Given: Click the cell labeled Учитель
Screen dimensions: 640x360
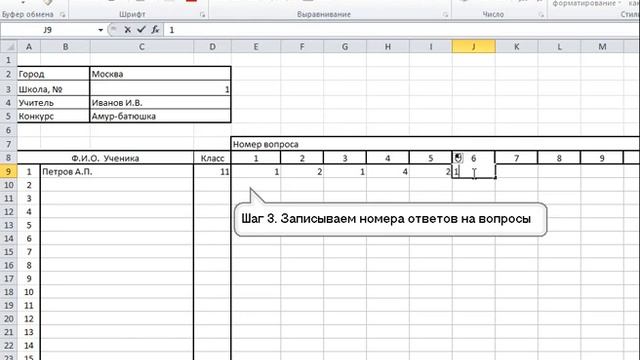Looking at the screenshot, I should coord(53,103).
